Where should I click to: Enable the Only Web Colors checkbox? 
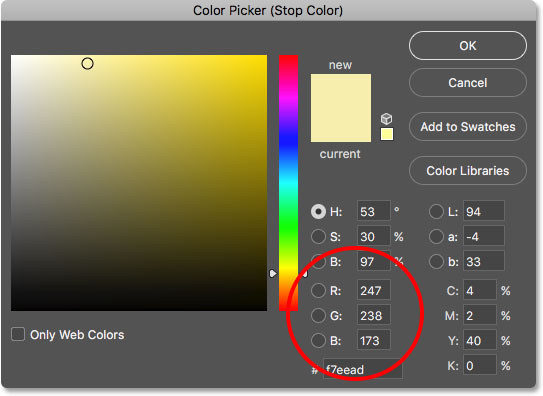pos(18,334)
